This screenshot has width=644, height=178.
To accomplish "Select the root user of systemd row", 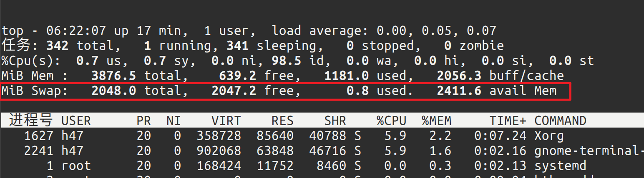I will click(x=76, y=166).
